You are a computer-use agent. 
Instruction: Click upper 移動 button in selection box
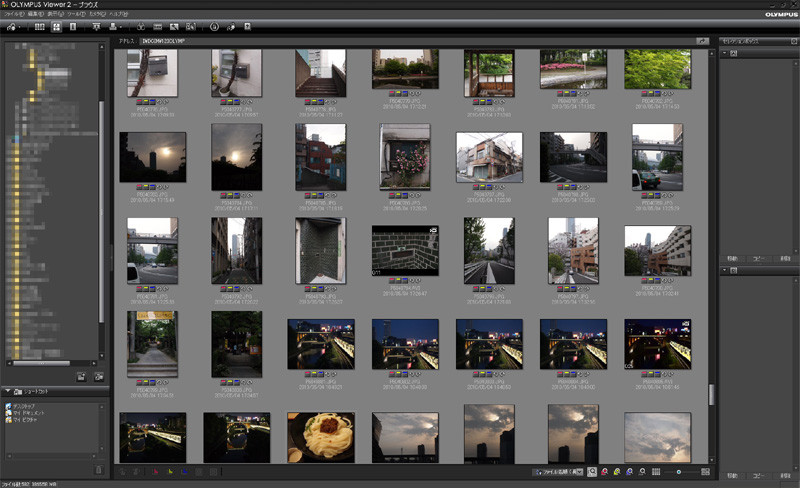[x=733, y=259]
